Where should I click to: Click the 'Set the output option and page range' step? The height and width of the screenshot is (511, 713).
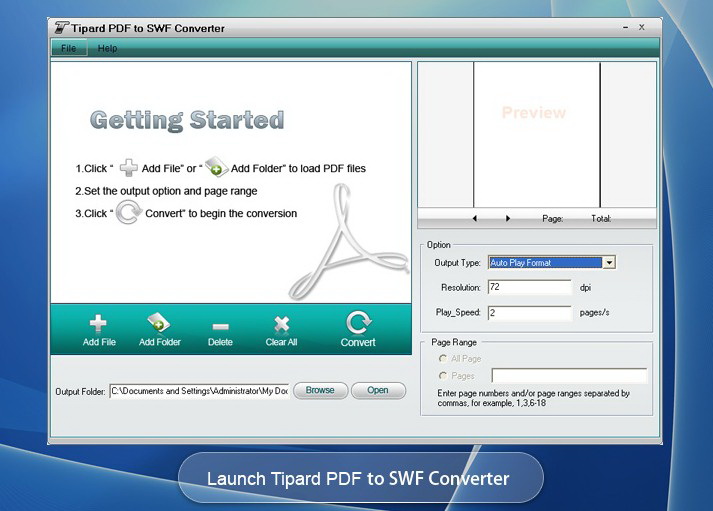tap(166, 191)
